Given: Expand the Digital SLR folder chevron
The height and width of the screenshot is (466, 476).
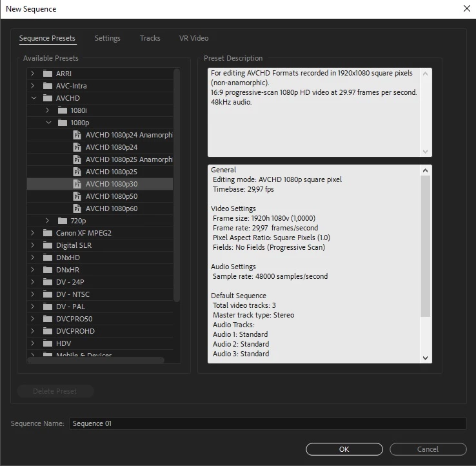Looking at the screenshot, I should (33, 245).
